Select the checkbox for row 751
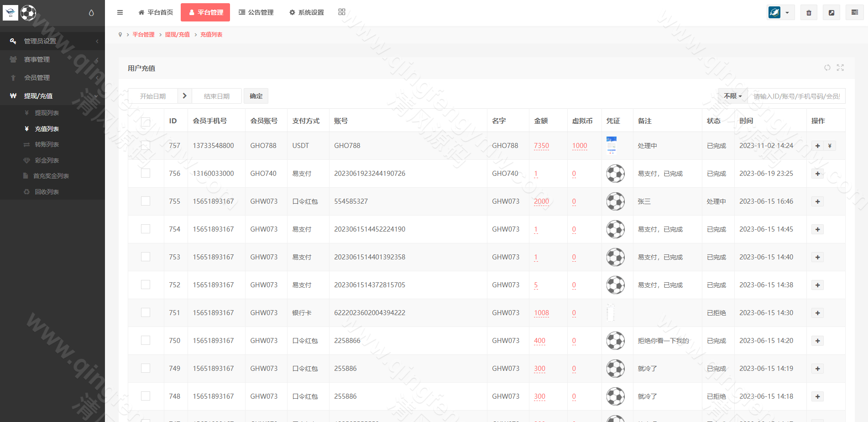The height and width of the screenshot is (422, 868). point(146,312)
